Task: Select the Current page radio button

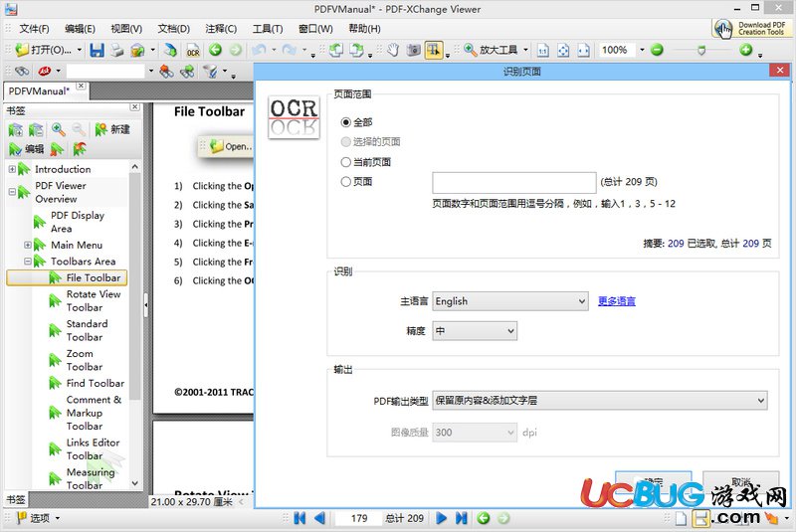Action: coord(345,162)
